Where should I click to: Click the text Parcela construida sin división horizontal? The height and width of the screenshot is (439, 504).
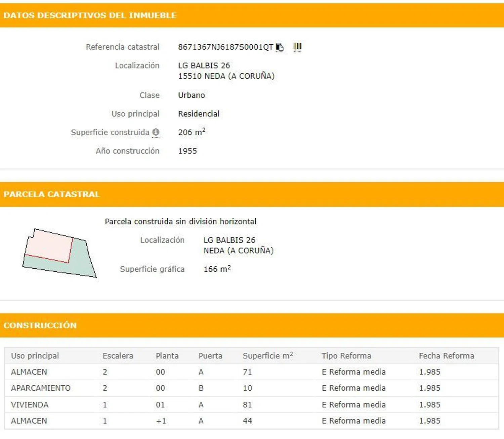click(x=180, y=222)
